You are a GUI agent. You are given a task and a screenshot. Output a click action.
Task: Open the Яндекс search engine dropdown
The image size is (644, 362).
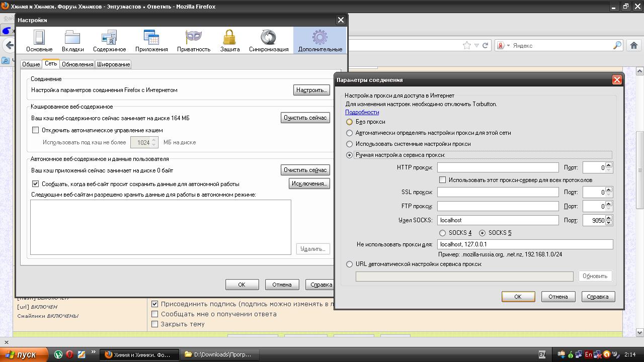coord(504,45)
